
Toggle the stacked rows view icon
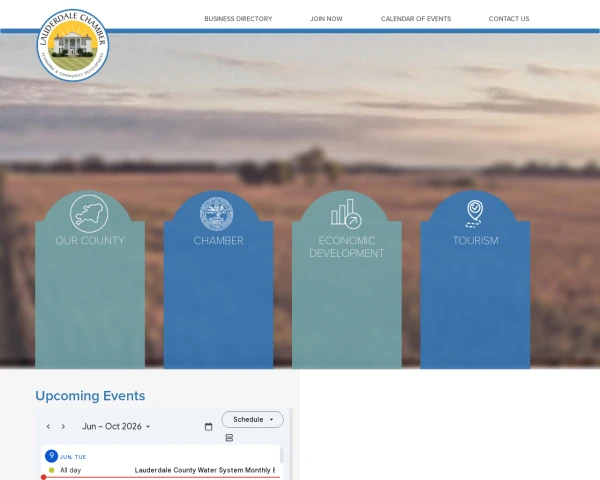click(x=229, y=438)
